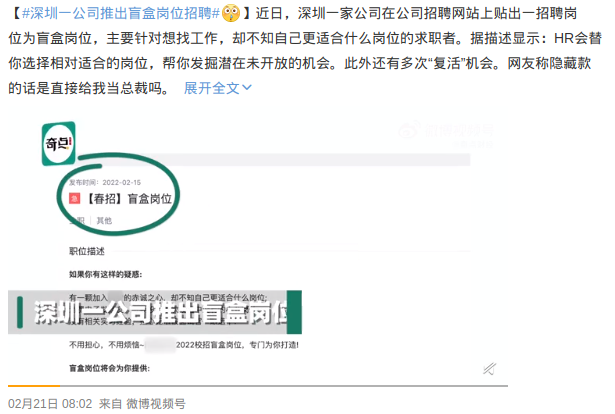
Task: Click the orange played portion of progress
Action: click(34, 386)
